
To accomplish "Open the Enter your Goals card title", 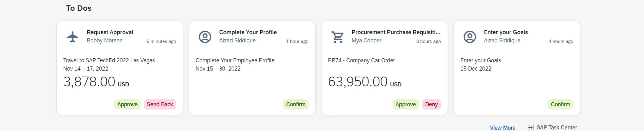I will click(x=506, y=32).
